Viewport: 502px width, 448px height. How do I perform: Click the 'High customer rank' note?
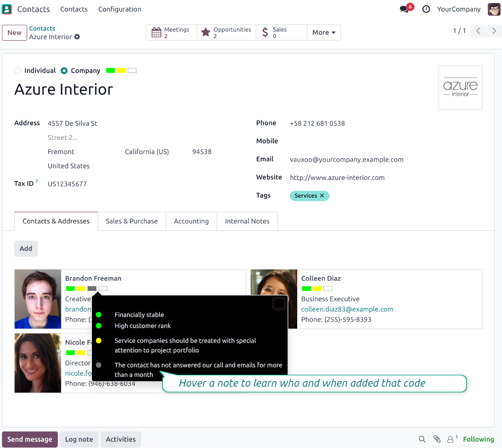[143, 326]
